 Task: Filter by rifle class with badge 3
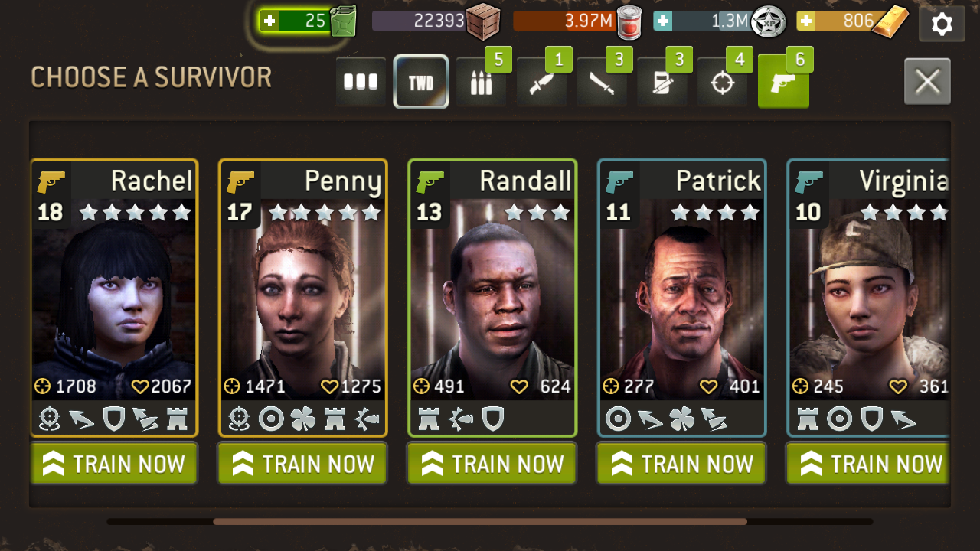click(662, 82)
